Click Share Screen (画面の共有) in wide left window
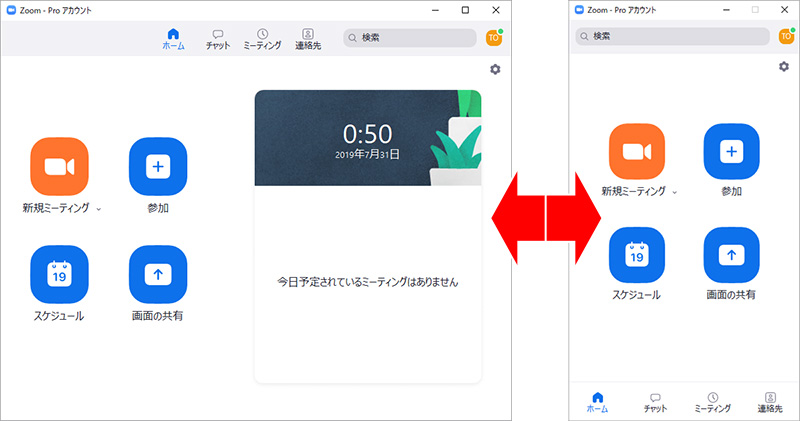The width and height of the screenshot is (800, 421). pos(158,274)
